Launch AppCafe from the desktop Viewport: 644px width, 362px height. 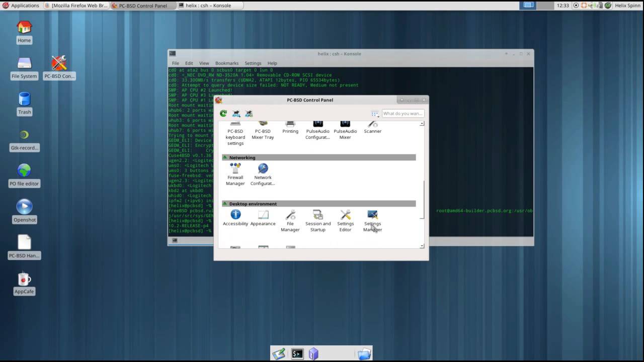point(24,283)
